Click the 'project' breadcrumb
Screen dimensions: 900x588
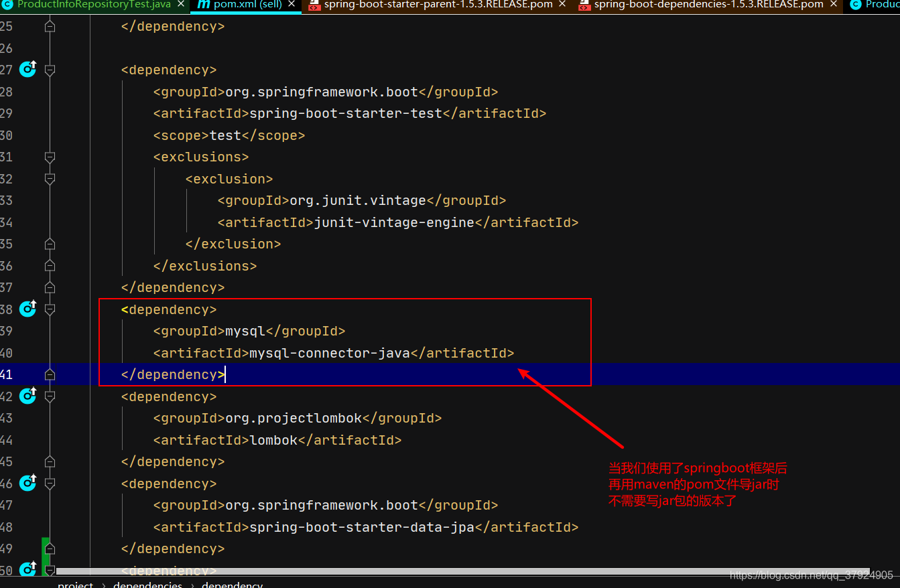76,585
